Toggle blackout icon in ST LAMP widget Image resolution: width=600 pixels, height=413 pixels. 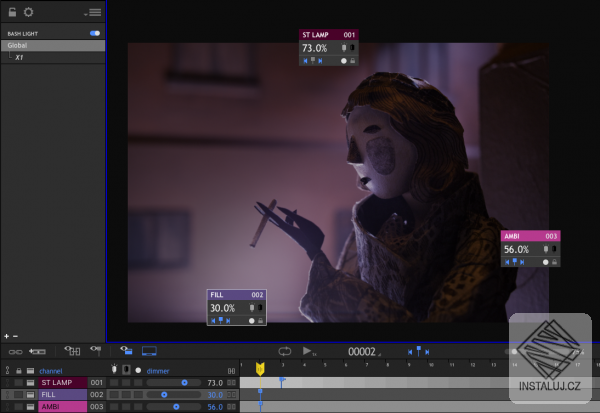(x=352, y=47)
